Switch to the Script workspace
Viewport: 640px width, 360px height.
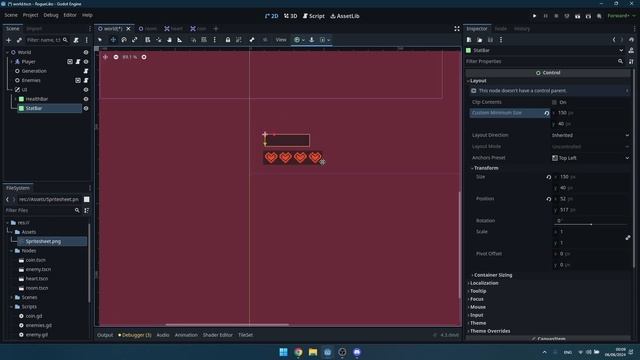point(313,16)
